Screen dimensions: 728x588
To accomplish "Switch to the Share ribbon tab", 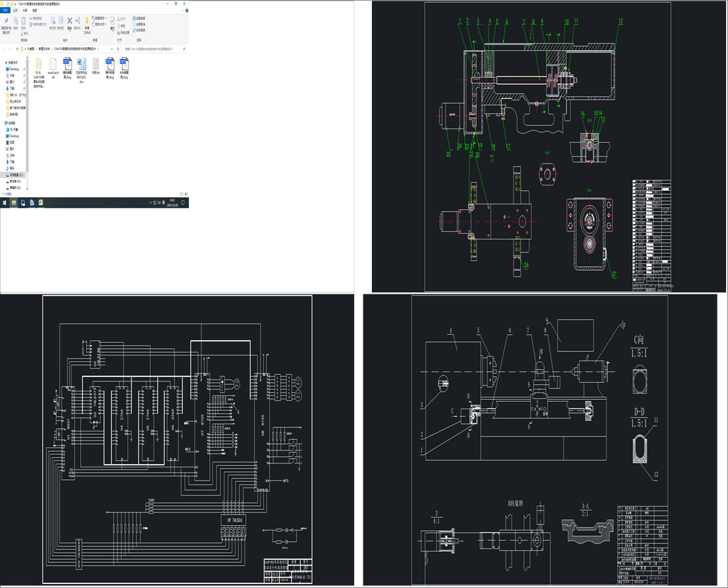I will pyautogui.click(x=25, y=10).
